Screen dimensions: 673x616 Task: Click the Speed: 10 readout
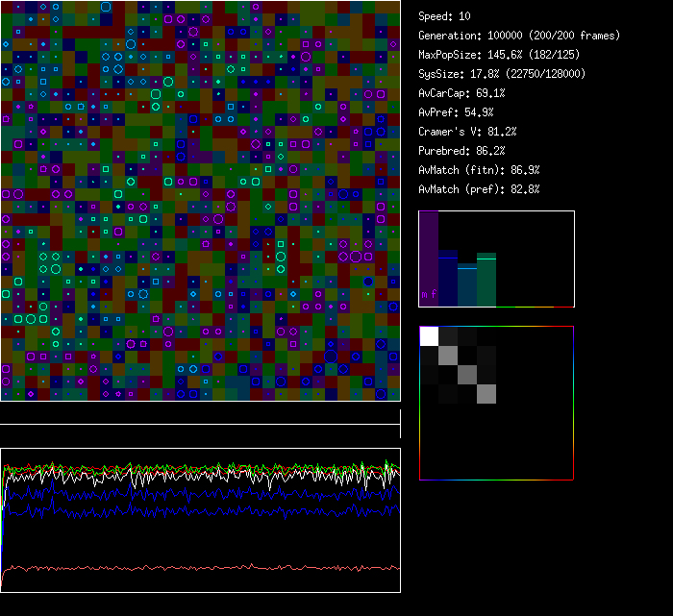[x=445, y=16]
